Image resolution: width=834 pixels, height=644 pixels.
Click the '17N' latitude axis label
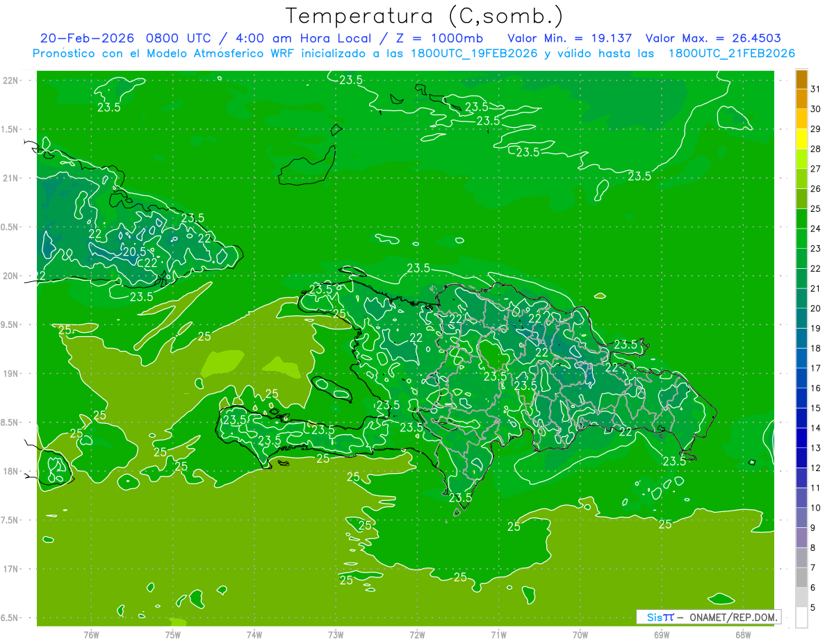(11, 569)
